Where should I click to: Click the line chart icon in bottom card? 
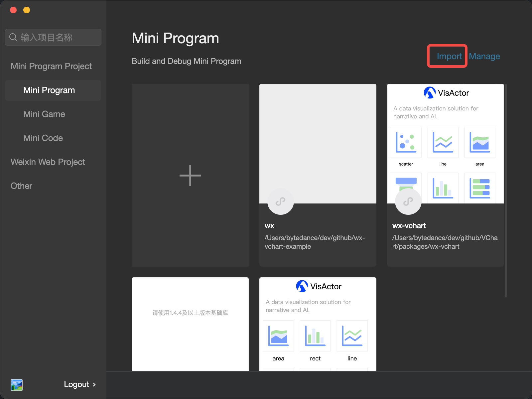click(352, 336)
